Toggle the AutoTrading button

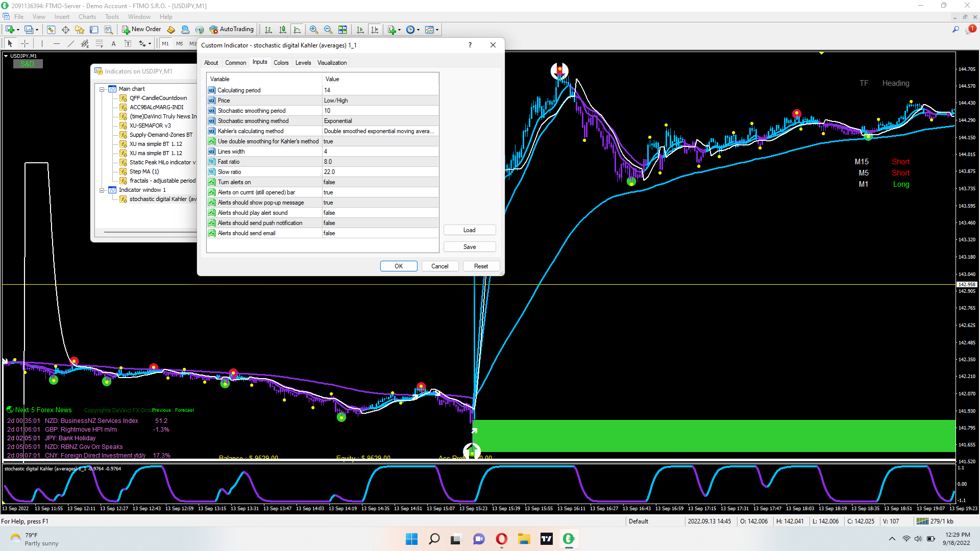point(231,30)
